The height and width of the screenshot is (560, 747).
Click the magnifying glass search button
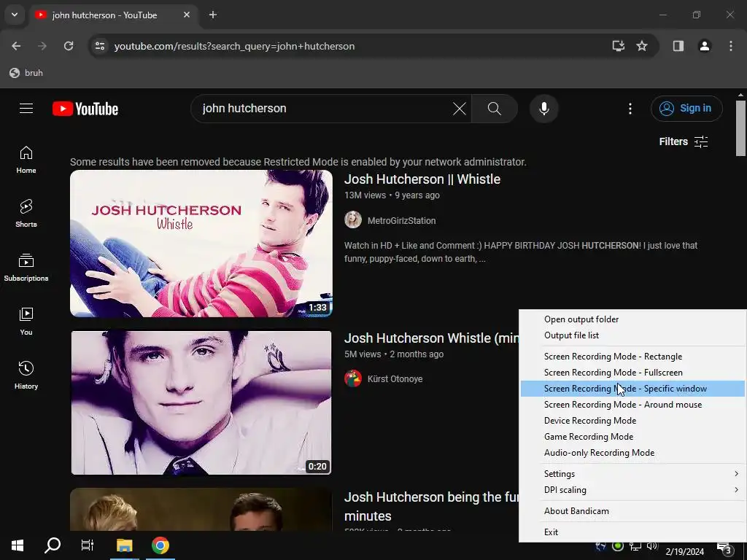(495, 109)
